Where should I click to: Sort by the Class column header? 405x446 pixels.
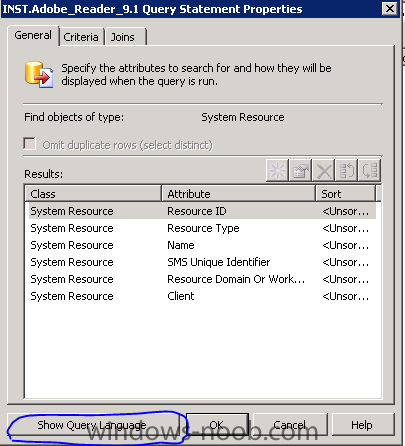93,194
